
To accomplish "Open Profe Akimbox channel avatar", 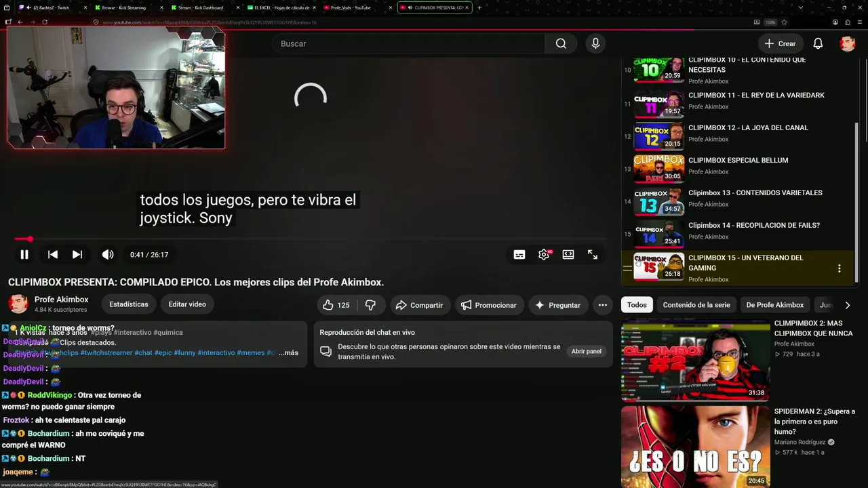I will (x=18, y=304).
